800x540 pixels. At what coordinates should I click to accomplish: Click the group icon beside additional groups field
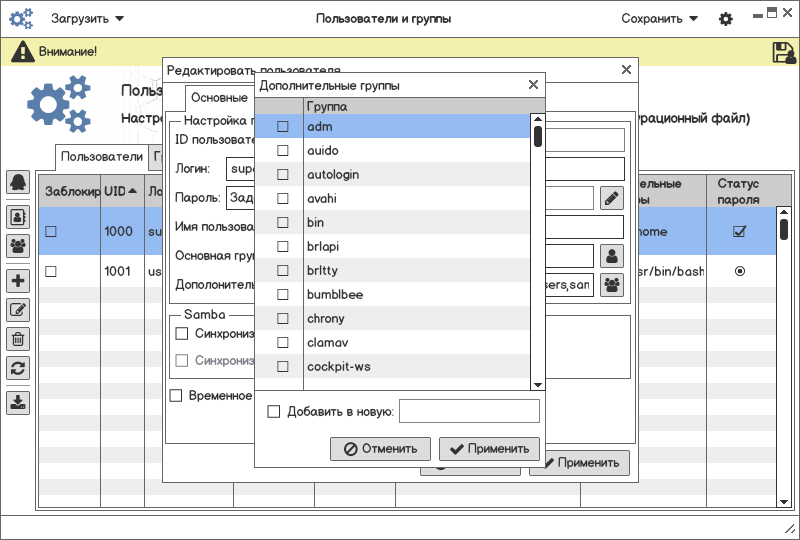(611, 285)
